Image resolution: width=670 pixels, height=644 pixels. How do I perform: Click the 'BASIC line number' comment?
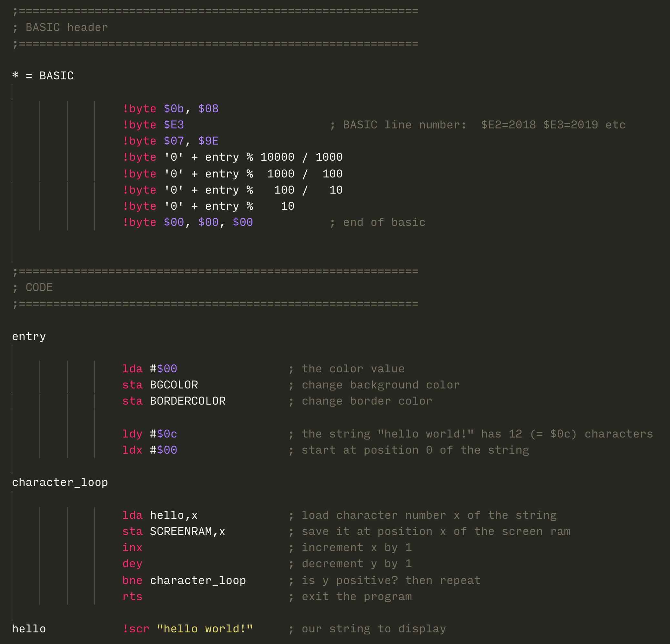tap(478, 125)
